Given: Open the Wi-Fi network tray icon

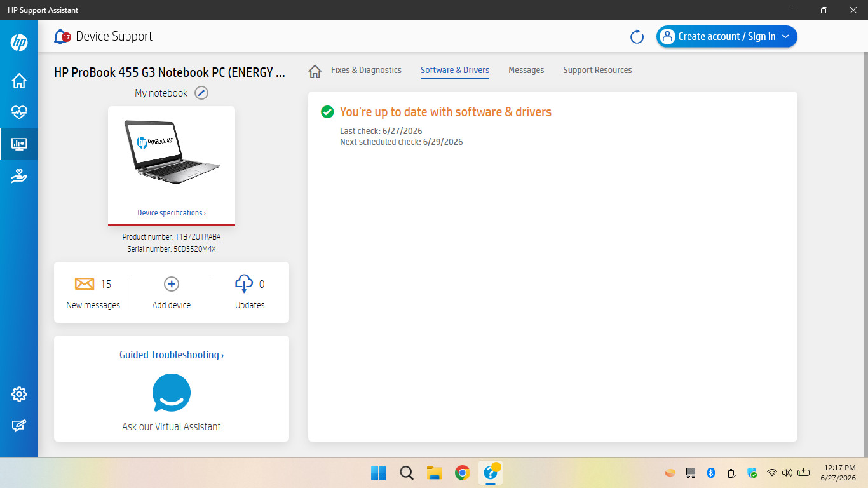Looking at the screenshot, I should 772,473.
